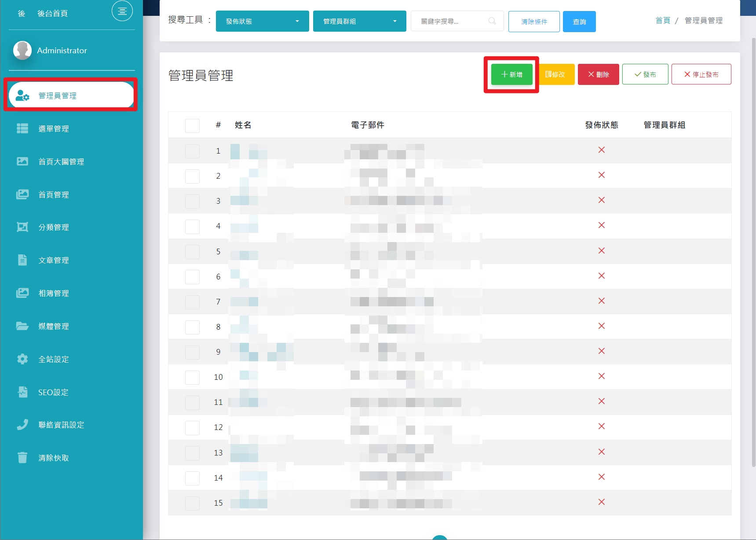Click the 清除快取 trash icon
Viewport: 756px width, 540px height.
[x=22, y=458]
